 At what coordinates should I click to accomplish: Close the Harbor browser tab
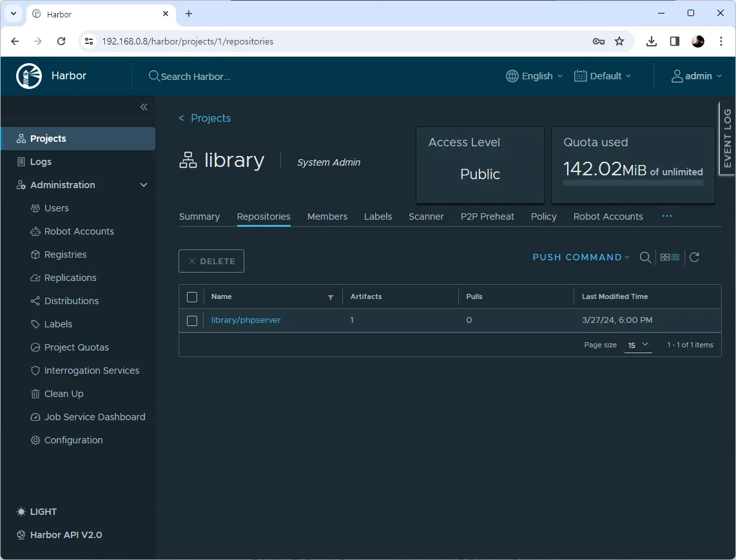(166, 14)
